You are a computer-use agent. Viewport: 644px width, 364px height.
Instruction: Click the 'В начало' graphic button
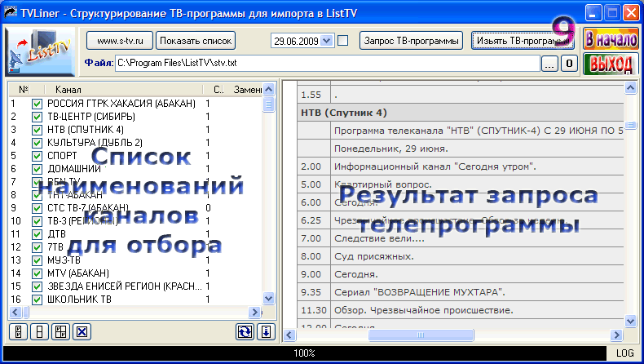click(x=611, y=39)
